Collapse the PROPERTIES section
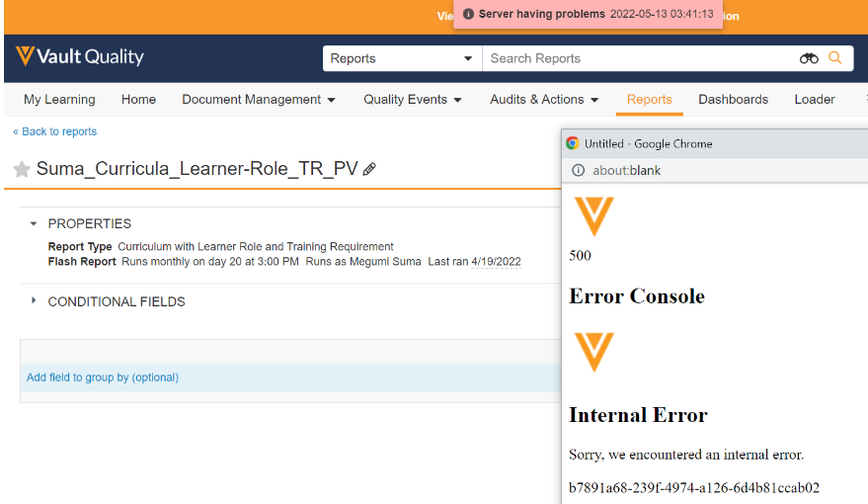Image resolution: width=868 pixels, height=504 pixels. point(34,223)
